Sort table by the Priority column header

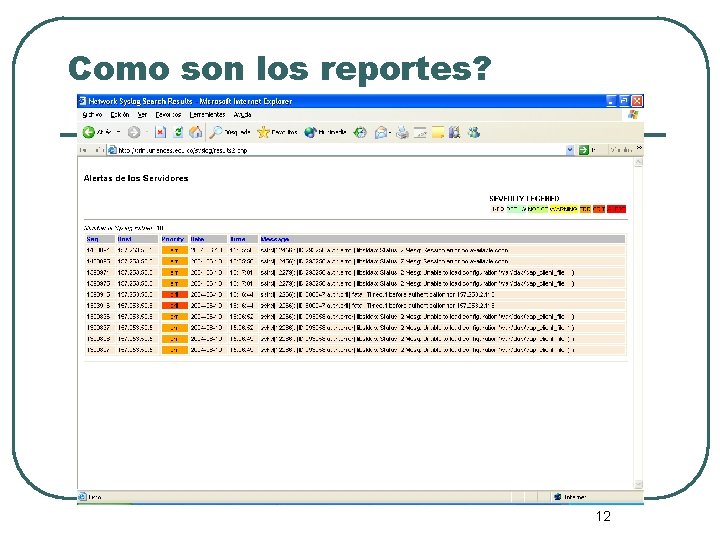(173, 239)
